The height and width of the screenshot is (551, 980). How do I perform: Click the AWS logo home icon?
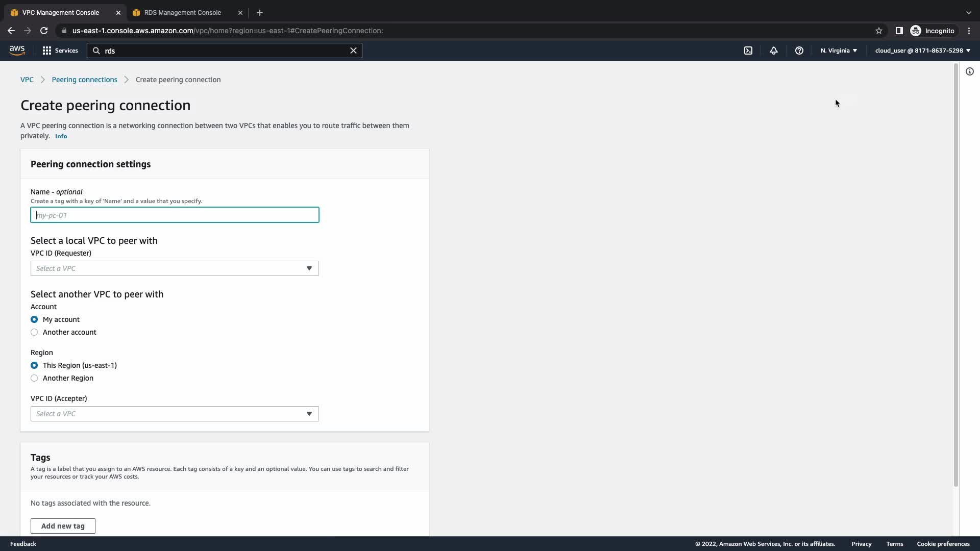point(17,50)
